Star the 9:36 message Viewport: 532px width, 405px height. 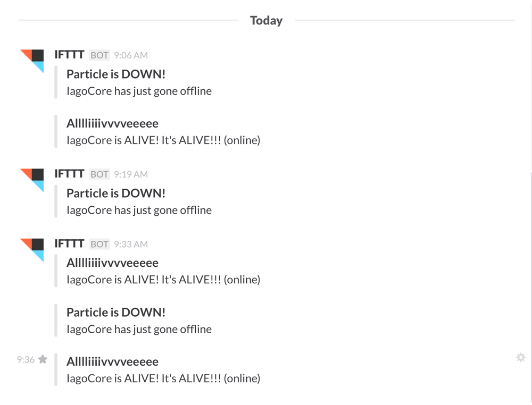(x=43, y=360)
